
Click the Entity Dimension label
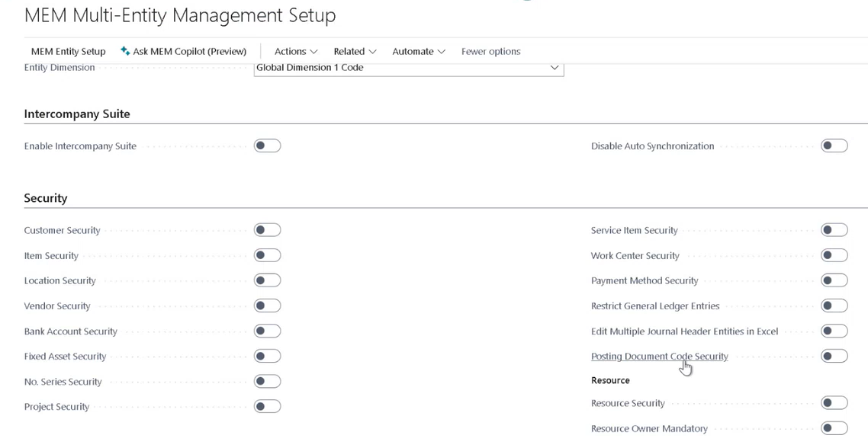click(59, 68)
